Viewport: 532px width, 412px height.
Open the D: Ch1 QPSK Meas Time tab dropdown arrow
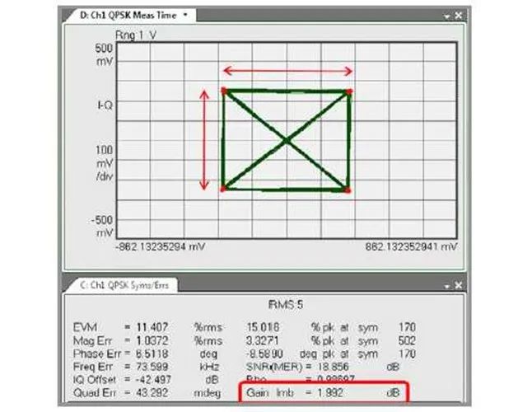point(185,14)
